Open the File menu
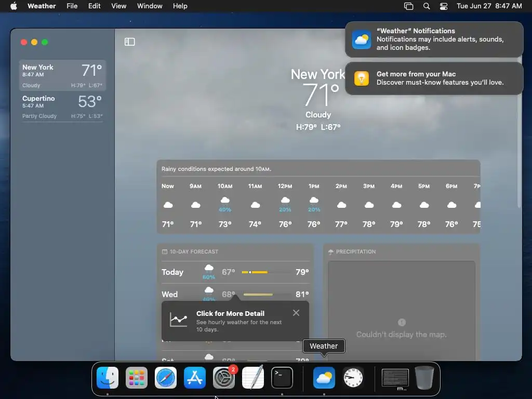This screenshot has height=399, width=532. 72,6
